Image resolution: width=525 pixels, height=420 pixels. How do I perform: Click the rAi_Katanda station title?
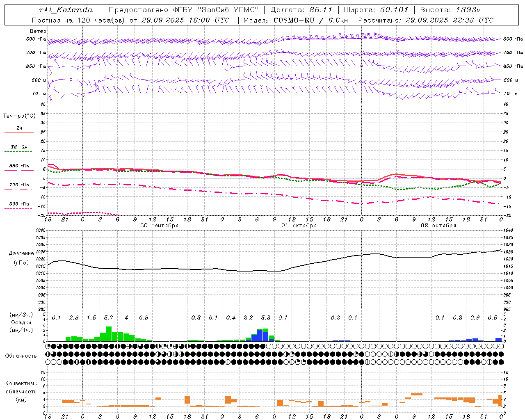66,10
